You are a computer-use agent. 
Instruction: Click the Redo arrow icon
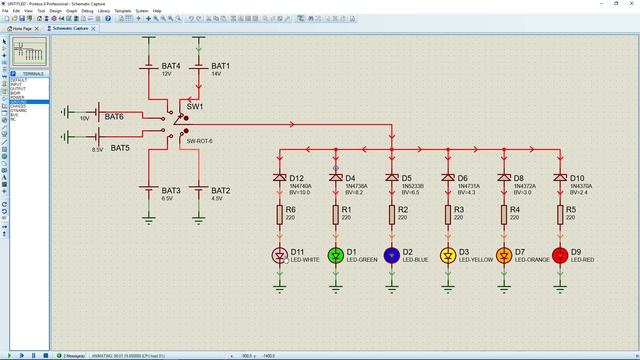click(199, 19)
